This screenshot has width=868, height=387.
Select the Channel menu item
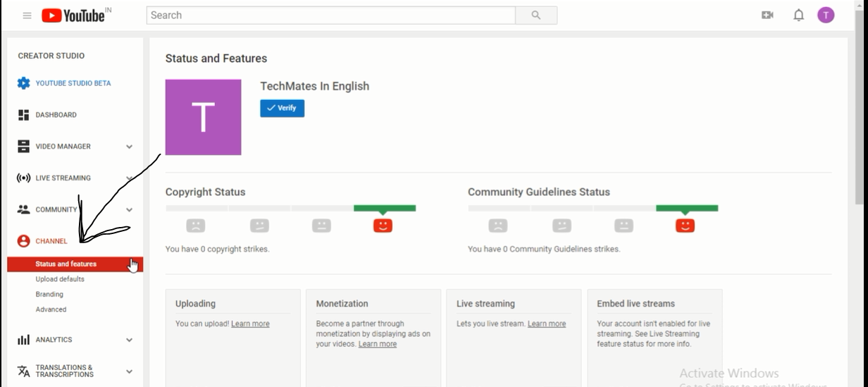coord(51,241)
